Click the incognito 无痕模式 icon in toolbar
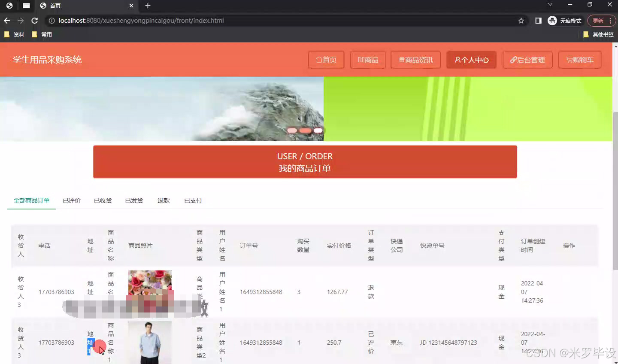 (552, 20)
